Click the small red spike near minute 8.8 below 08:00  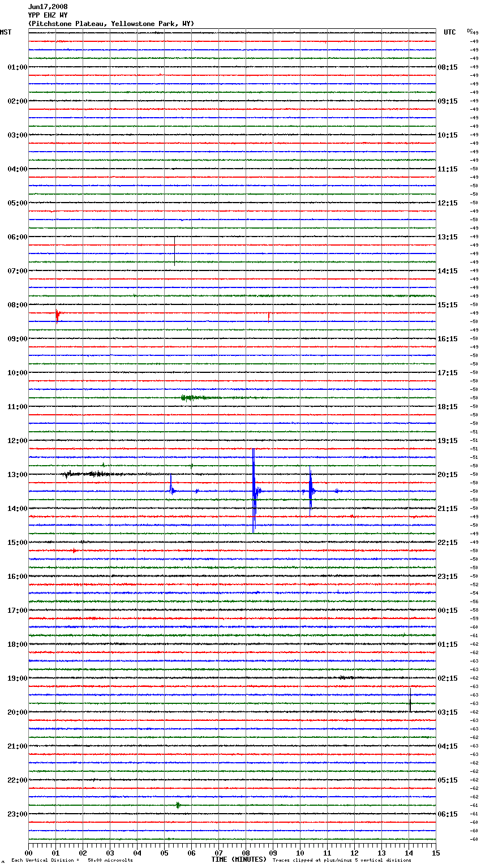268,316
